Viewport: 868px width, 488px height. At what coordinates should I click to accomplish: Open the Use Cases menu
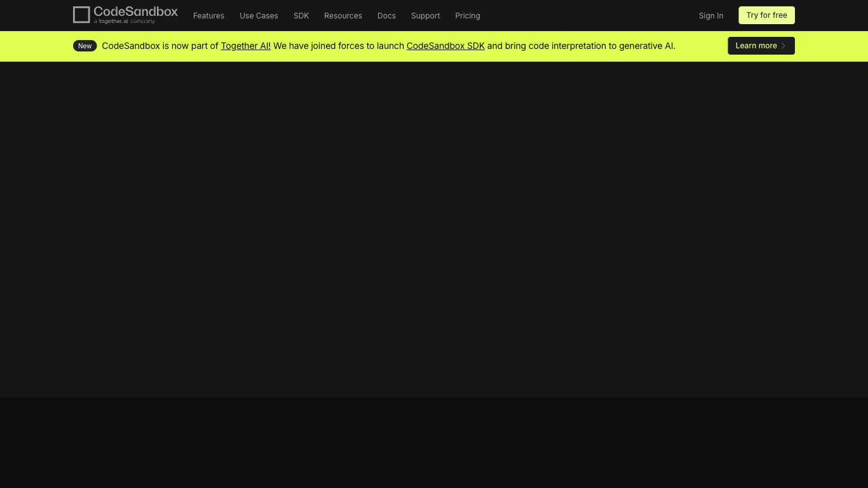(x=259, y=16)
